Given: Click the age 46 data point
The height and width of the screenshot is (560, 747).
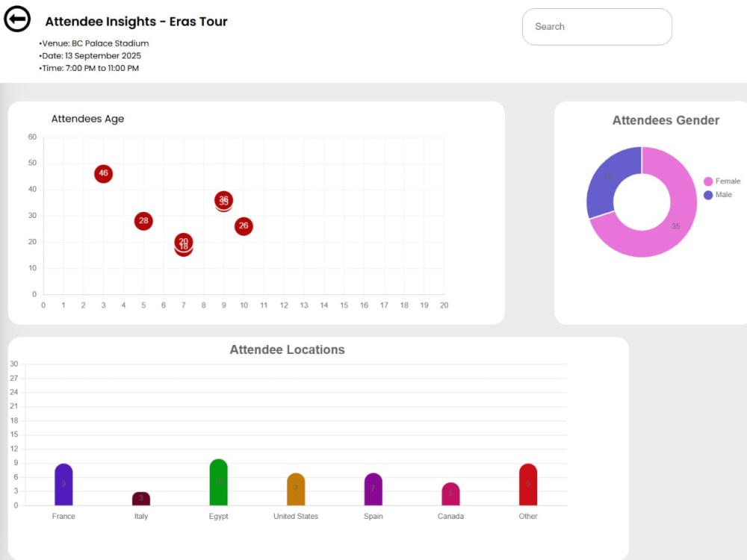Looking at the screenshot, I should [103, 174].
